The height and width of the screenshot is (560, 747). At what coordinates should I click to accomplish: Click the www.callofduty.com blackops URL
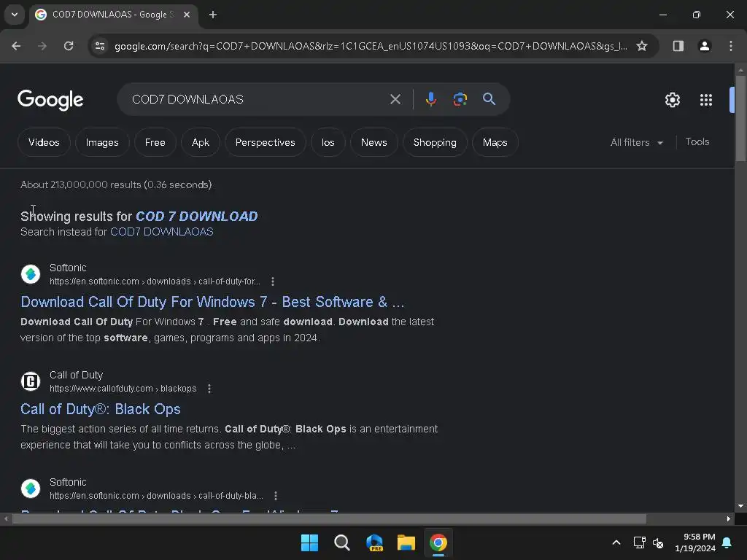coord(123,389)
